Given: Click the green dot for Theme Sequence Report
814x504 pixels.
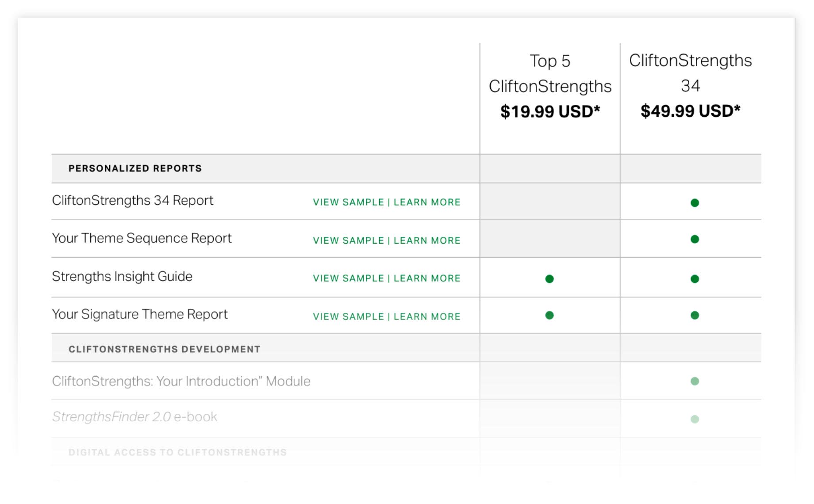Looking at the screenshot, I should coord(695,239).
